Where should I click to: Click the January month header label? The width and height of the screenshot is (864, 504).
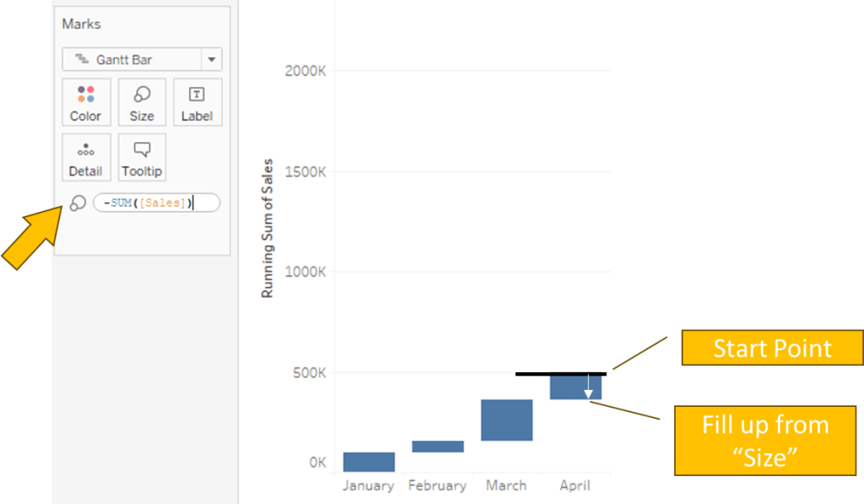point(368,485)
